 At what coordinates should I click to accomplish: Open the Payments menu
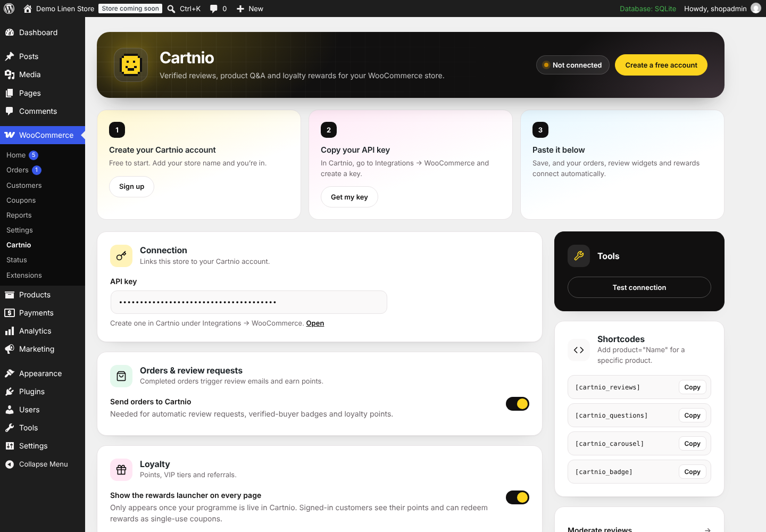coord(43,313)
